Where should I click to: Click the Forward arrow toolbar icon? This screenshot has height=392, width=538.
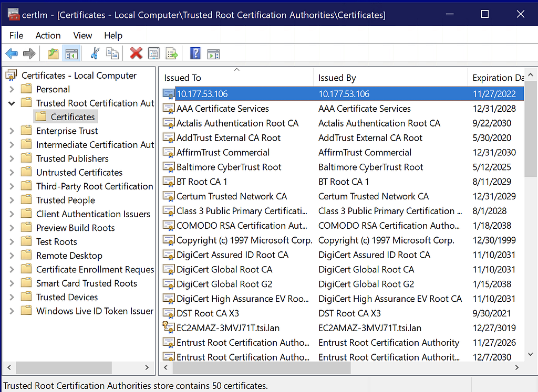[29, 54]
